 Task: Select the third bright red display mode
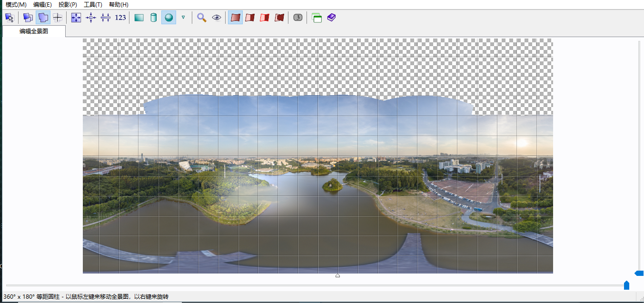pyautogui.click(x=265, y=18)
